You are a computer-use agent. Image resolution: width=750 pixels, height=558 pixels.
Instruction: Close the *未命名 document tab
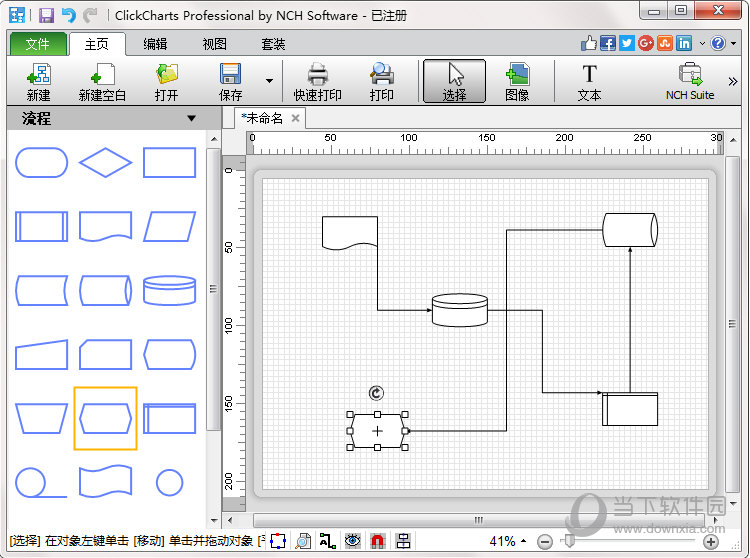click(296, 118)
